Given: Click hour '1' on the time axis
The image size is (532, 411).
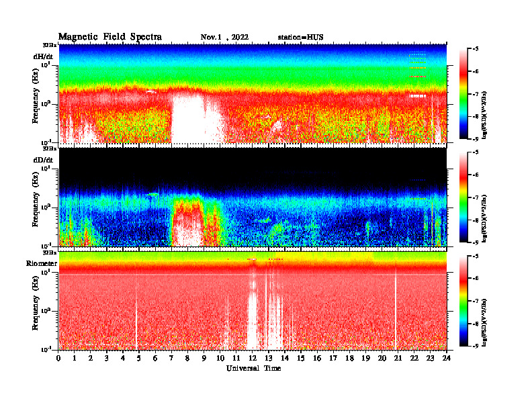Looking at the screenshot, I should click(x=75, y=358).
